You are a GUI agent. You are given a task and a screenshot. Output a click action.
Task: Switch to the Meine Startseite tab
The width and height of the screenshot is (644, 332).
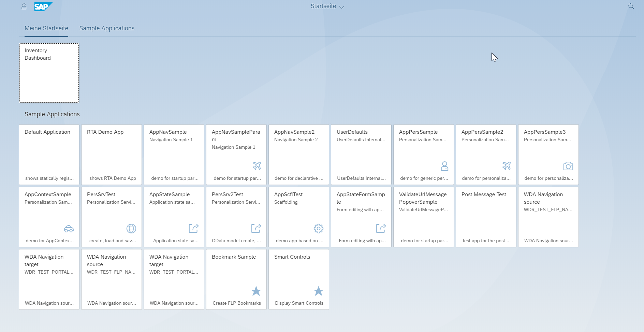[46, 28]
